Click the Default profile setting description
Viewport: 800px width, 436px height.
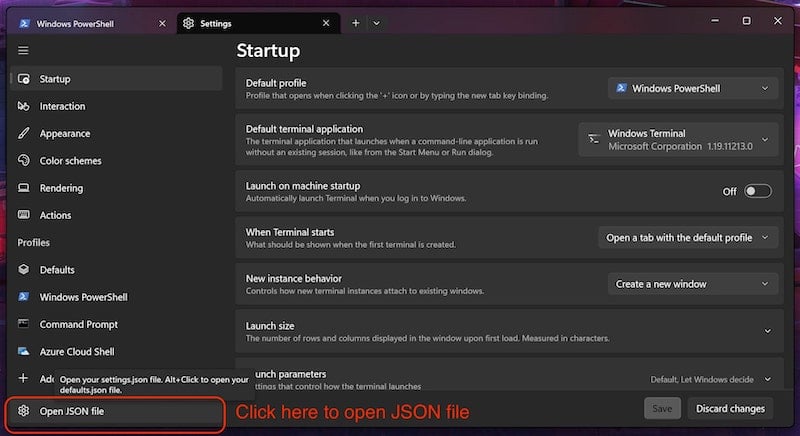(397, 95)
